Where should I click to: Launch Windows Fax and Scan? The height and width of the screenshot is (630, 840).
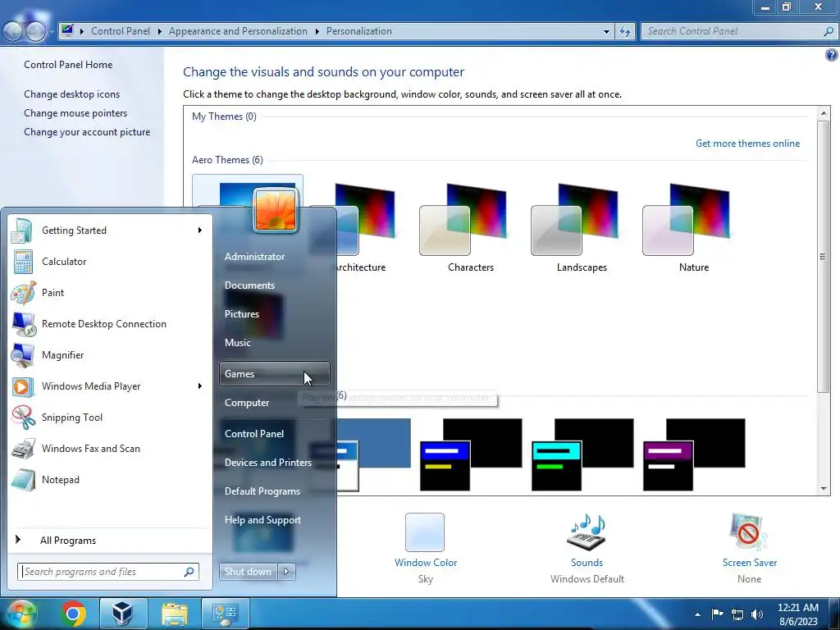(110, 449)
